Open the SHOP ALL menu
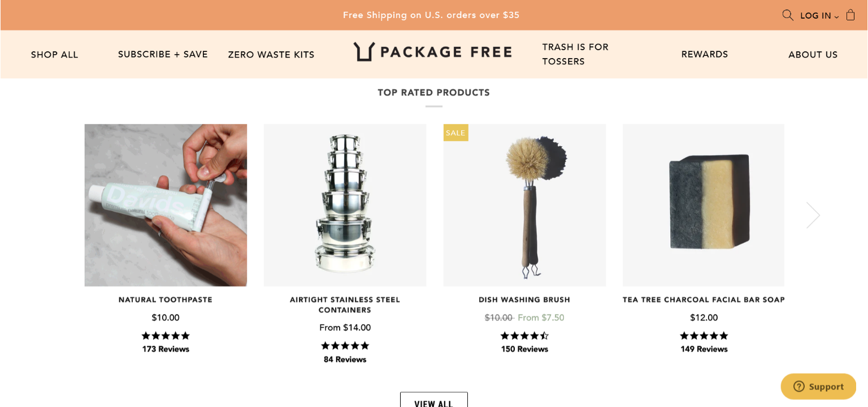868x407 pixels. point(55,55)
